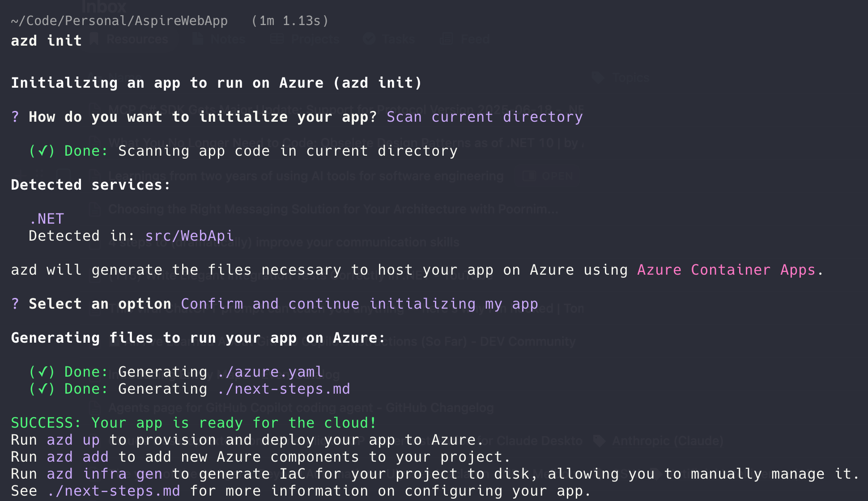Click "./next-steps.md" in the See line
Image resolution: width=868 pixels, height=501 pixels.
coord(114,491)
